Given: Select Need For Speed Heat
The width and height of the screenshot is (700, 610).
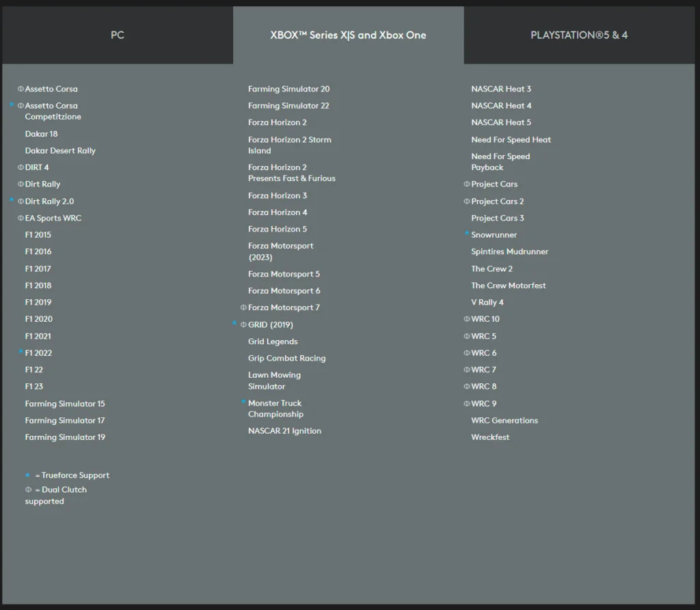Looking at the screenshot, I should (x=511, y=139).
